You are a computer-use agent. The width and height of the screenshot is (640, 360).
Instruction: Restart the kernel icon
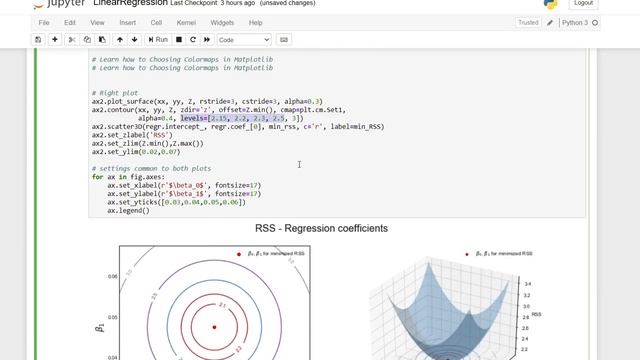pos(193,40)
